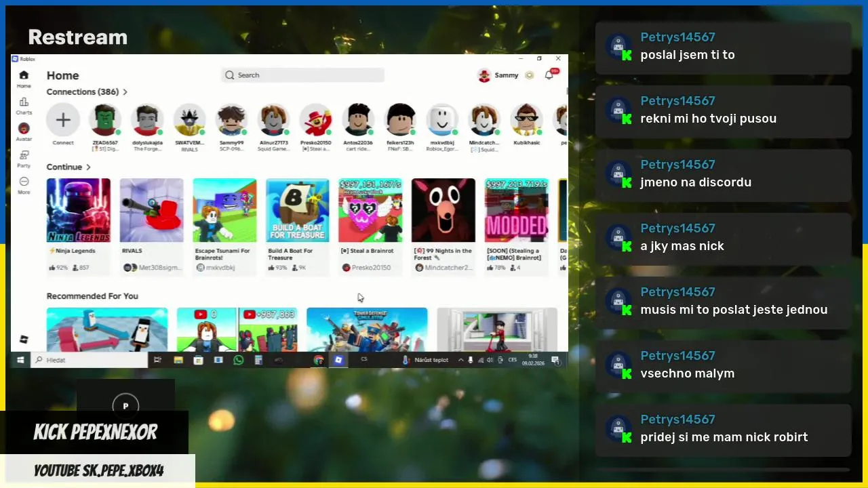Open the RIVALS game thumbnail
The image size is (868, 488).
pyautogui.click(x=152, y=210)
